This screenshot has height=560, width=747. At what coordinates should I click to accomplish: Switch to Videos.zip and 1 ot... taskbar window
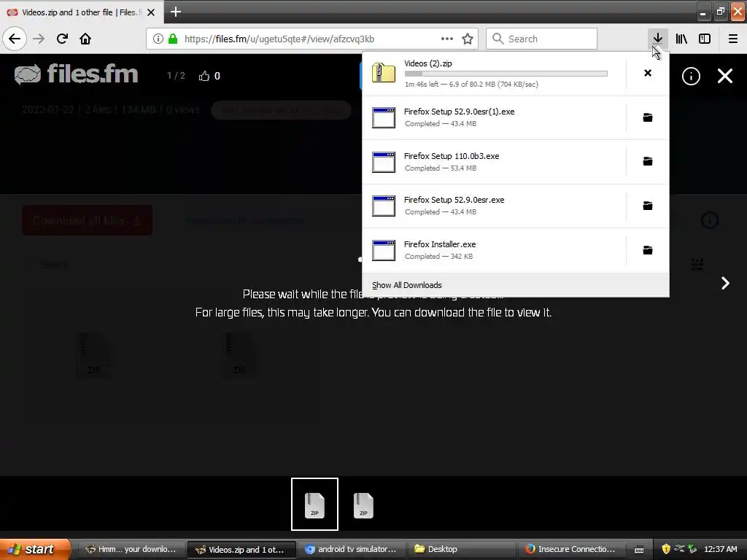pos(241,550)
